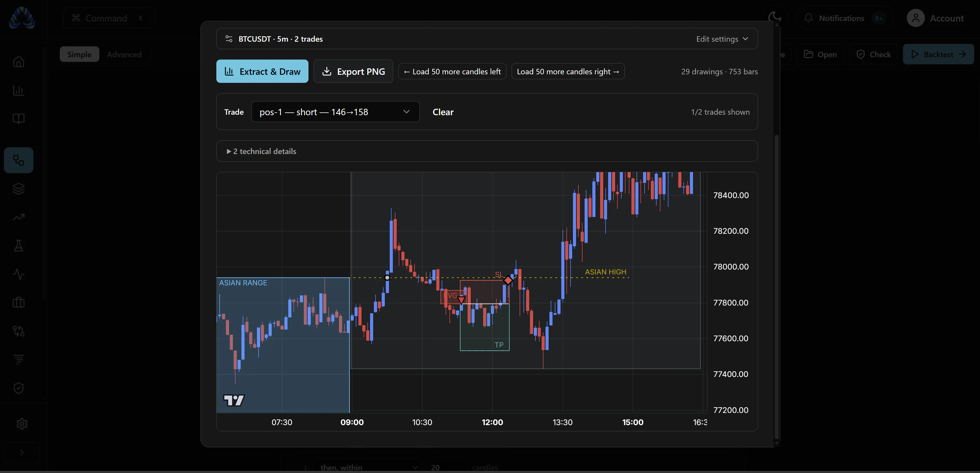Click the sliders icon beside BTCUSDT
The image size is (980, 473).
[229, 39]
